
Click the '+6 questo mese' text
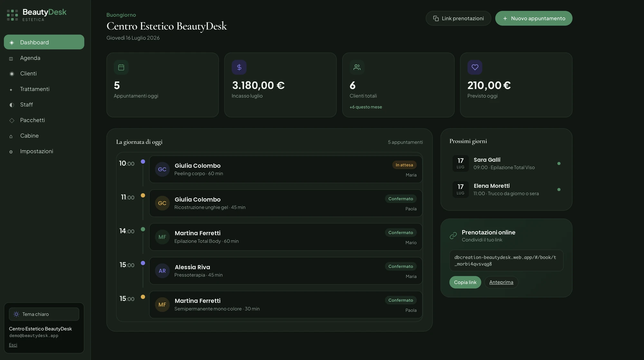[x=366, y=107]
